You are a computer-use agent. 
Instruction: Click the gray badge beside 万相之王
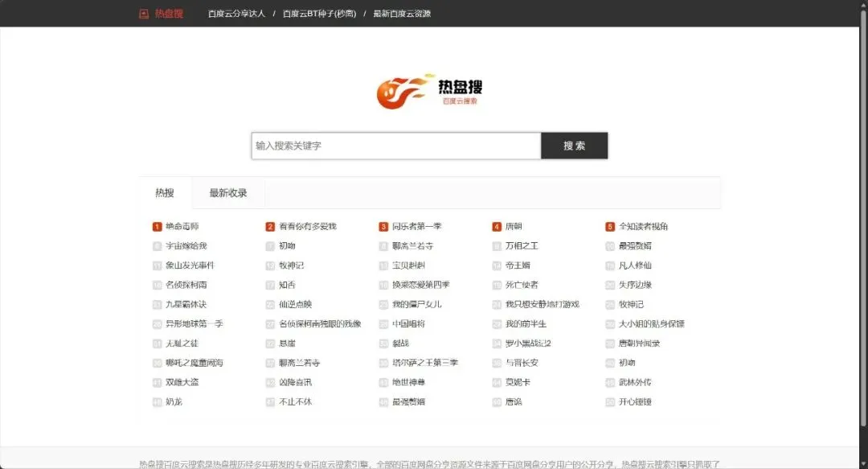[497, 246]
